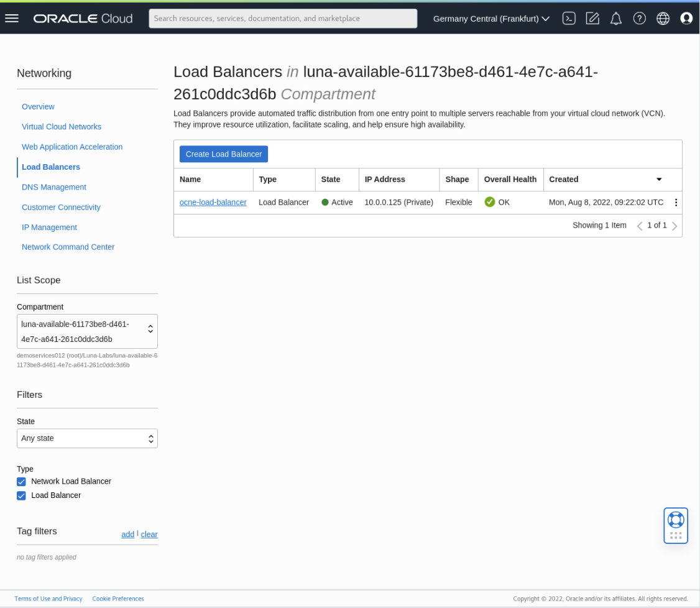Go to DNS Management in the sidebar
700x608 pixels.
(54, 187)
